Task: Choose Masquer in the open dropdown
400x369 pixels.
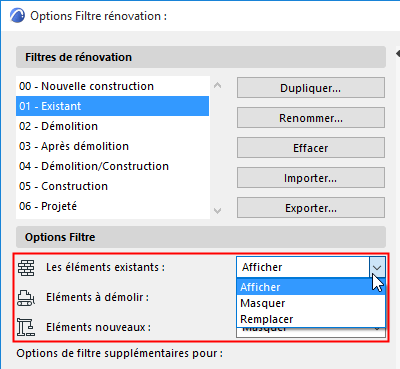Action: [311, 303]
